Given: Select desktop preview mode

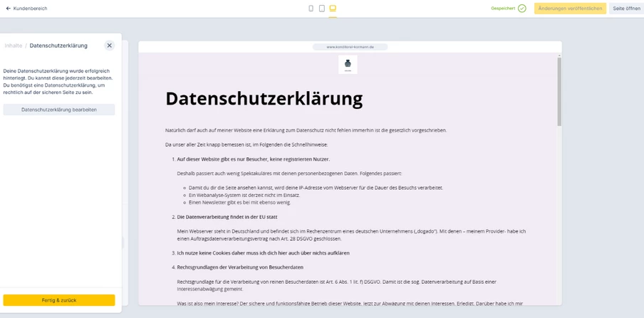Looking at the screenshot, I should point(333,9).
